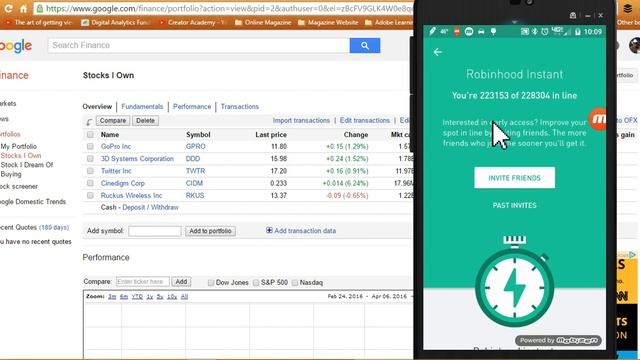640x360 pixels.
Task: Click the Add symbol text field
Action: point(155,231)
